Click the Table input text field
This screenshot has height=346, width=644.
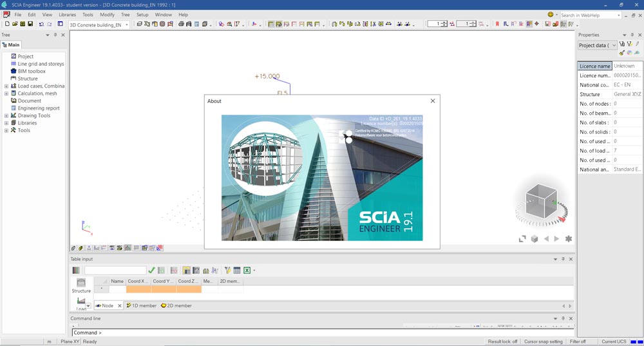click(x=115, y=271)
